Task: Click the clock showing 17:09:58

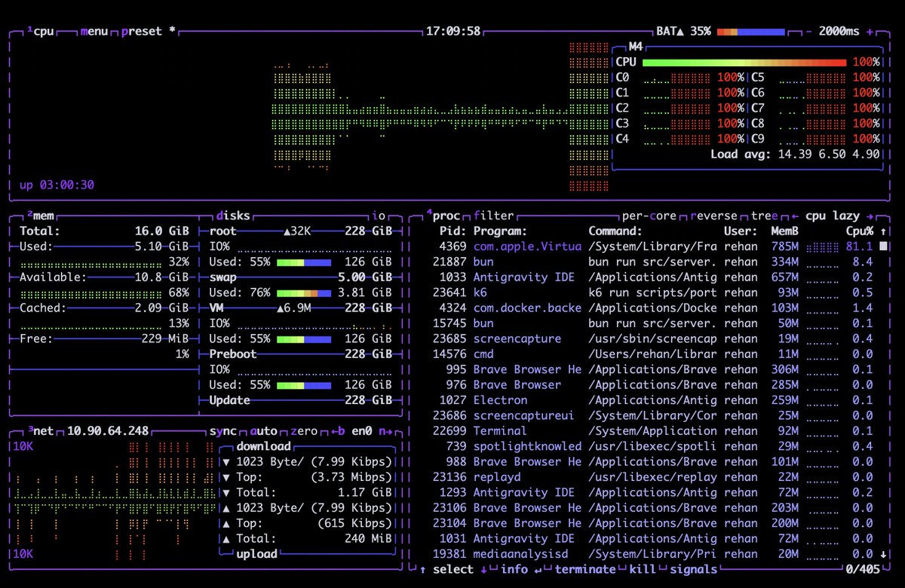Action: click(x=453, y=32)
